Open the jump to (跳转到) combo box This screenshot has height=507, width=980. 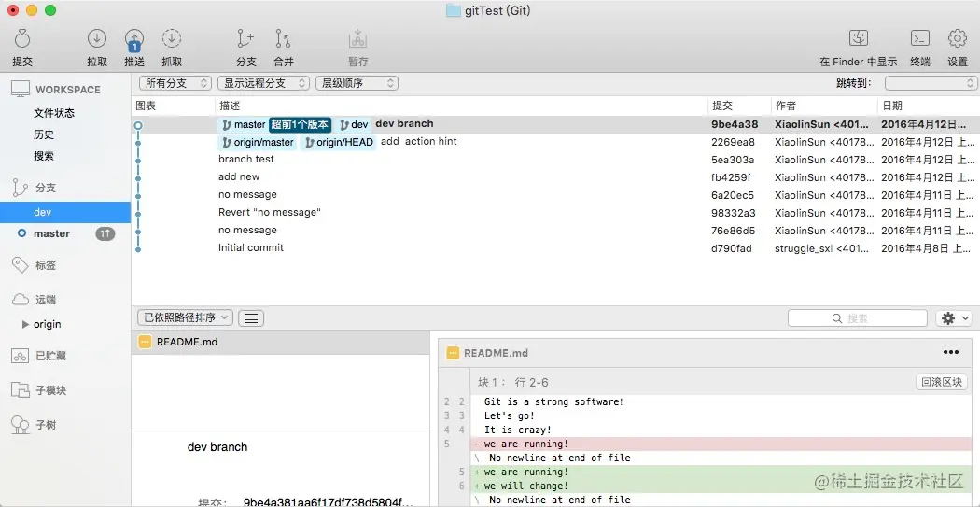tap(931, 83)
